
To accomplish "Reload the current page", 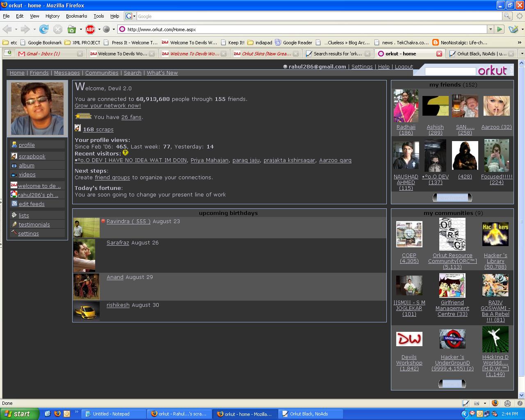I will pos(44,29).
